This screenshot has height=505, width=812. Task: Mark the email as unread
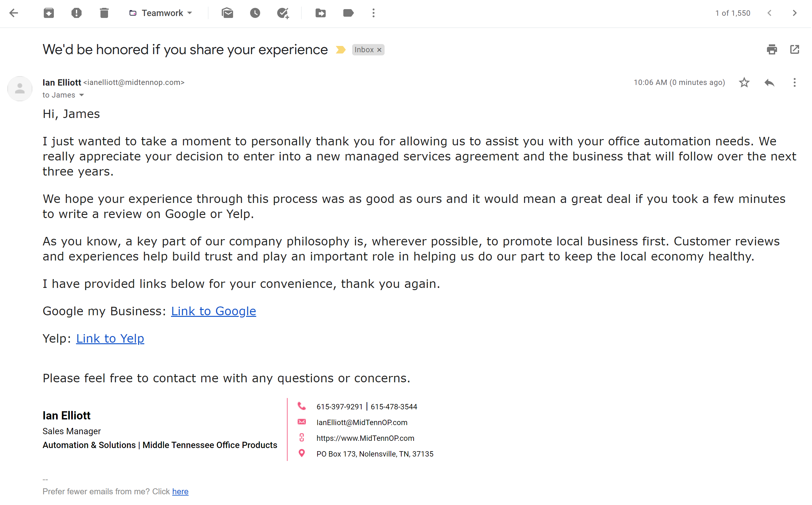coord(228,13)
